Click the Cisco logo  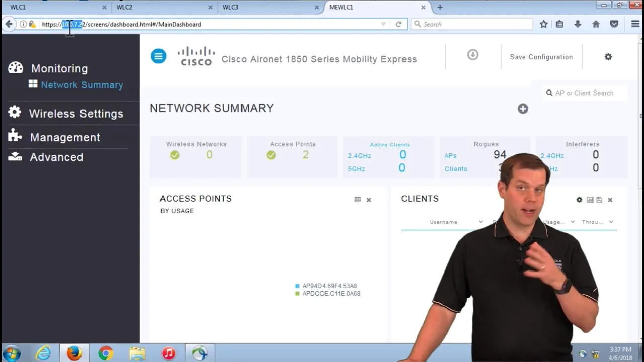tap(196, 56)
